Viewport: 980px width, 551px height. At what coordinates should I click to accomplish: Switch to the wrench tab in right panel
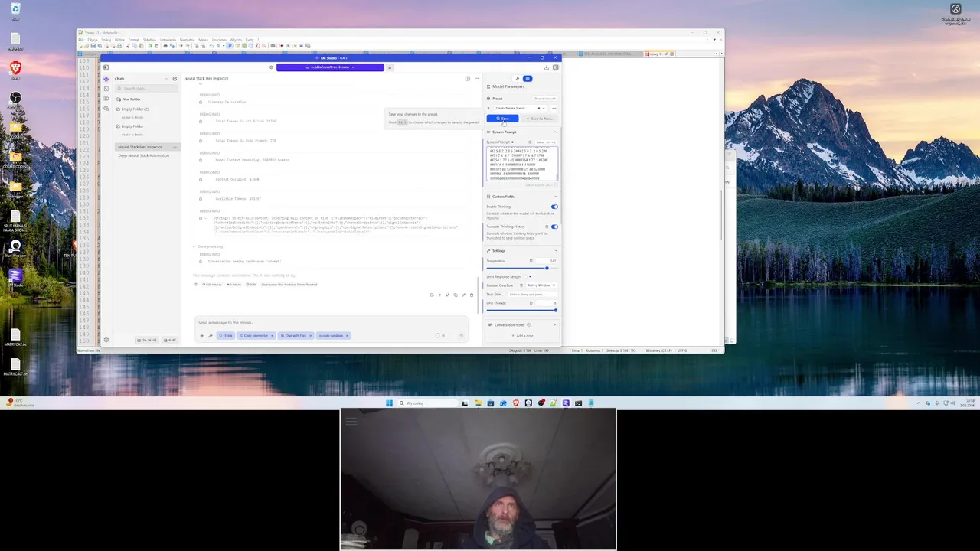tap(518, 78)
